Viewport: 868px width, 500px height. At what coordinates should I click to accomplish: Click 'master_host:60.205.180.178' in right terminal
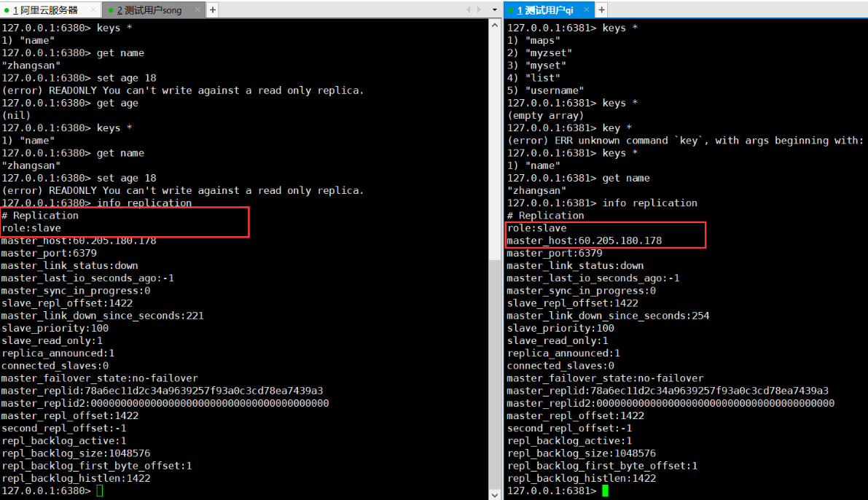click(x=584, y=241)
